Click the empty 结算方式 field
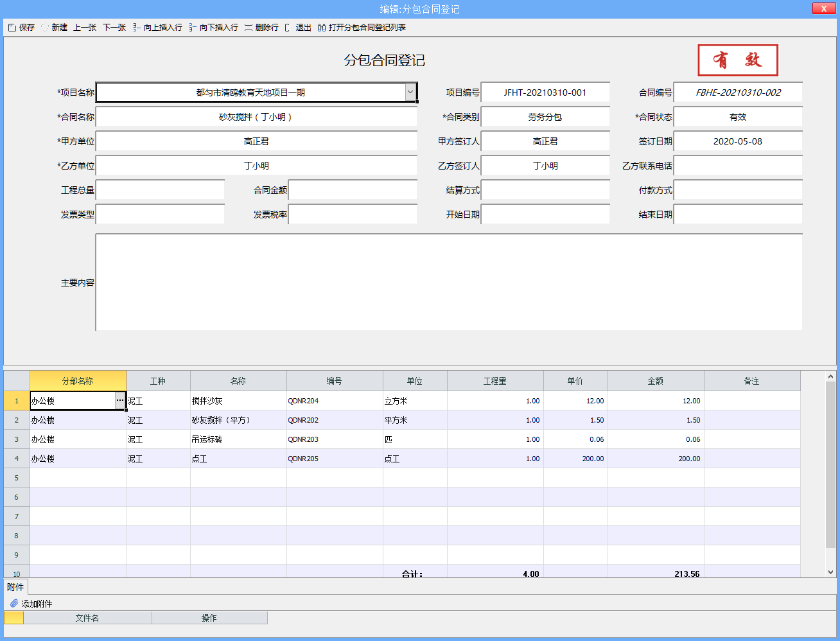The image size is (840, 641). pos(545,190)
